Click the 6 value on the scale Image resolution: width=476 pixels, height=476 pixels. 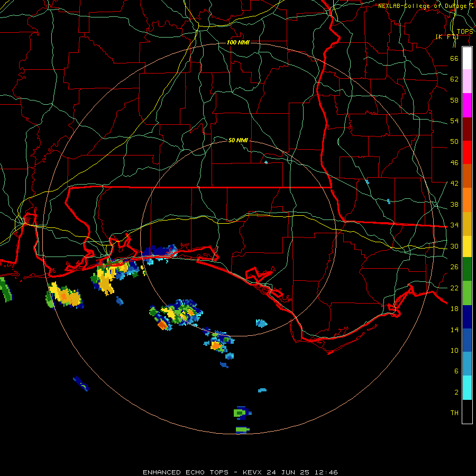[x=456, y=371]
